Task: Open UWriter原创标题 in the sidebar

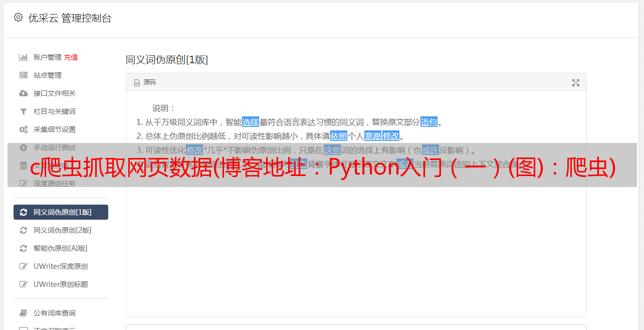Action: click(61, 284)
